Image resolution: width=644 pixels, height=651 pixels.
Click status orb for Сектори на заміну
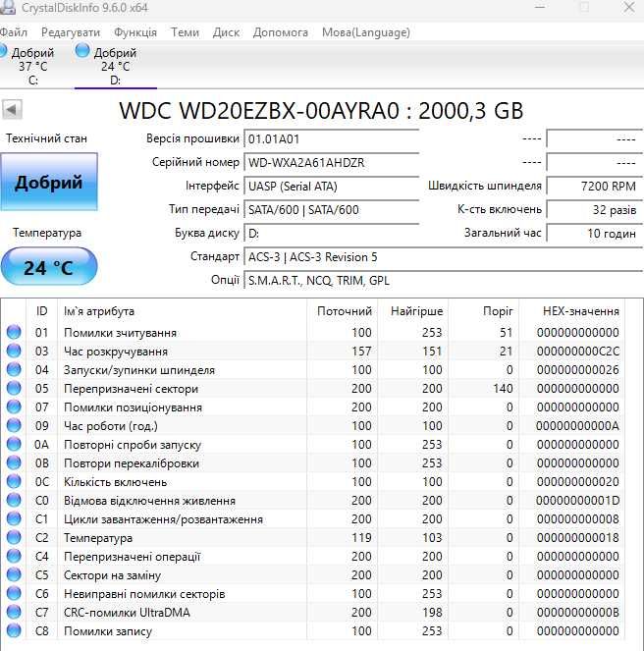click(x=14, y=575)
